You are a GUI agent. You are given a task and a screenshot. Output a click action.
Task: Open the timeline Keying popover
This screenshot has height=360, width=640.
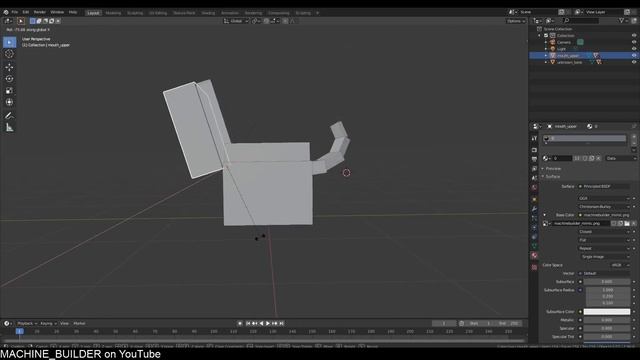coord(48,323)
